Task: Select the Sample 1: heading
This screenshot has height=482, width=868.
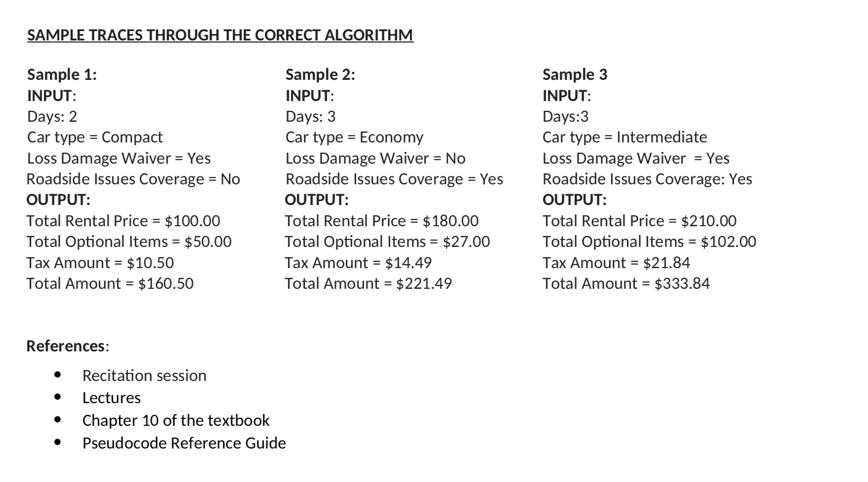Action: pyautogui.click(x=62, y=74)
